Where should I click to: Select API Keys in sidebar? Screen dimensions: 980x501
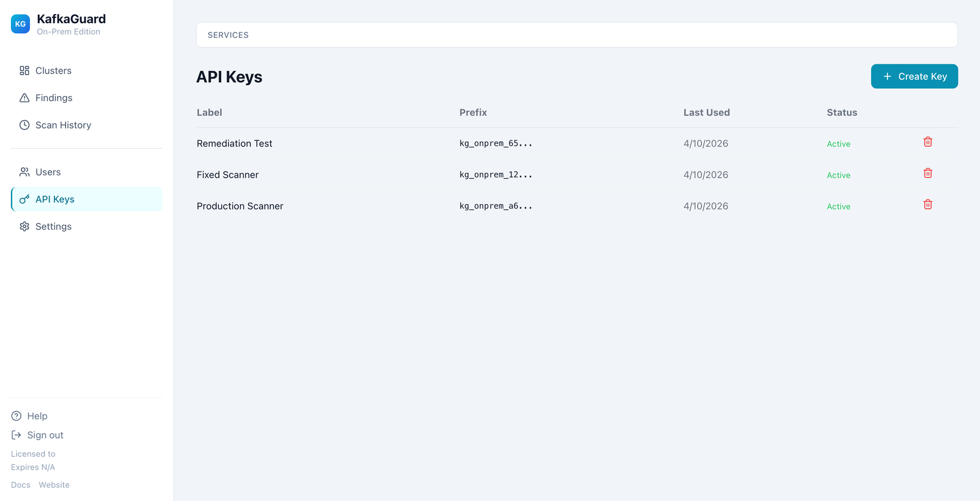[55, 200]
